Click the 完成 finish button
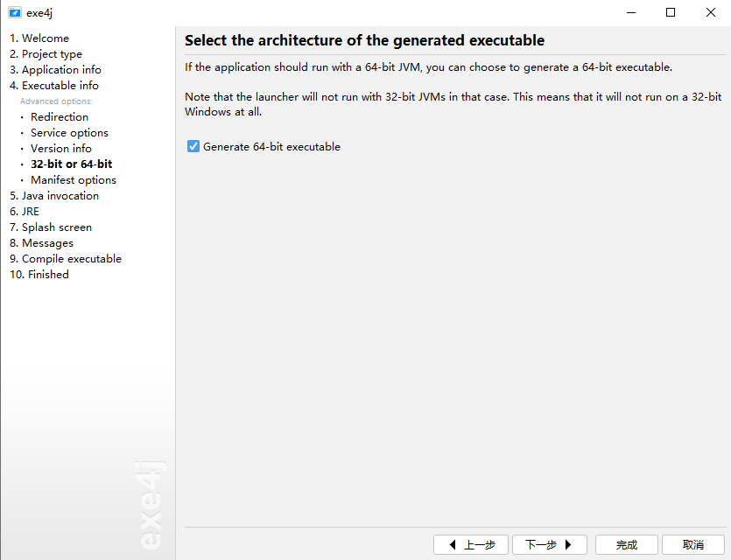 pos(627,544)
